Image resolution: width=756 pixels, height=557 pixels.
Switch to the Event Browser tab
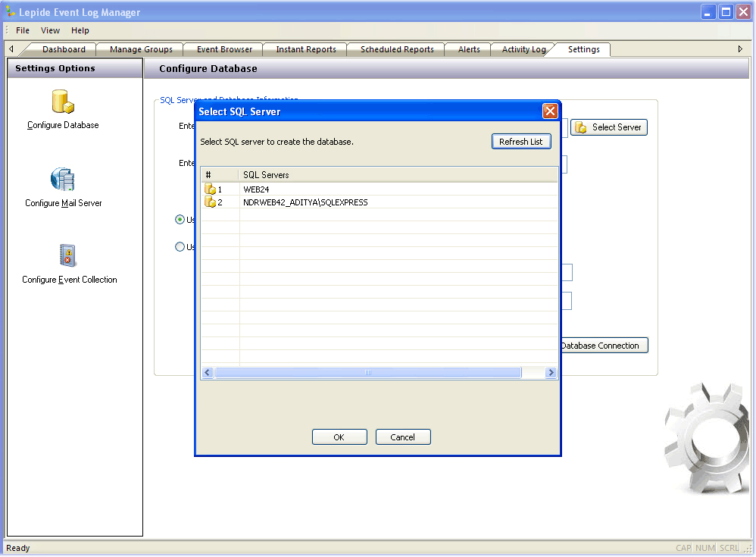click(x=224, y=49)
